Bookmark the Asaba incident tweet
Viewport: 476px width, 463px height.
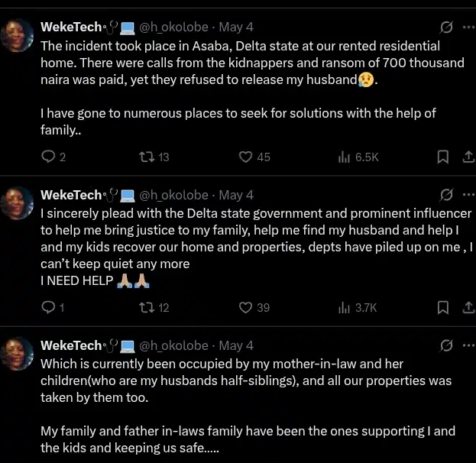coord(442,157)
